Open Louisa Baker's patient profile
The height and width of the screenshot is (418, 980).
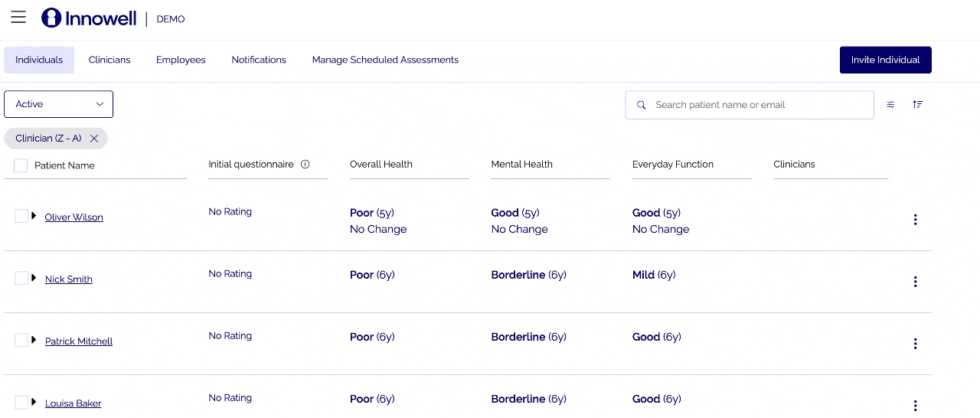coord(73,403)
